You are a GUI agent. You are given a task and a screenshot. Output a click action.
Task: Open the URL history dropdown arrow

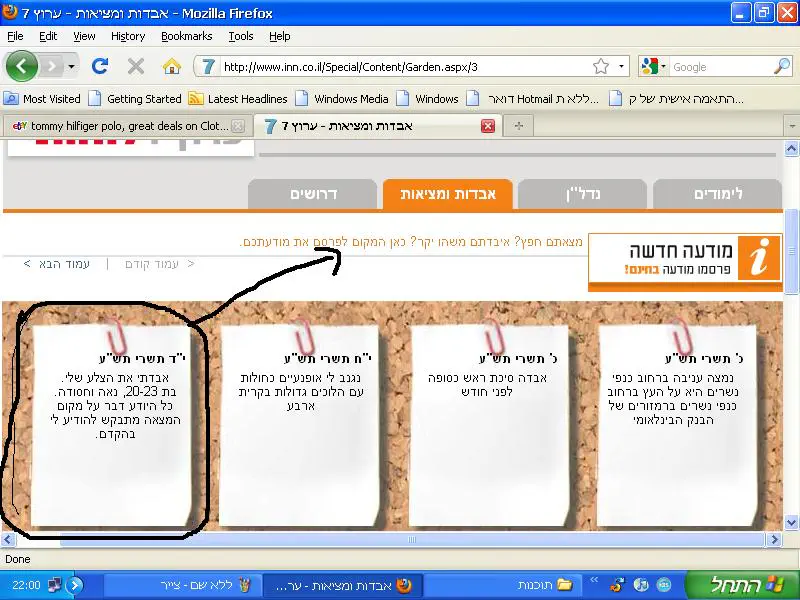coord(621,66)
